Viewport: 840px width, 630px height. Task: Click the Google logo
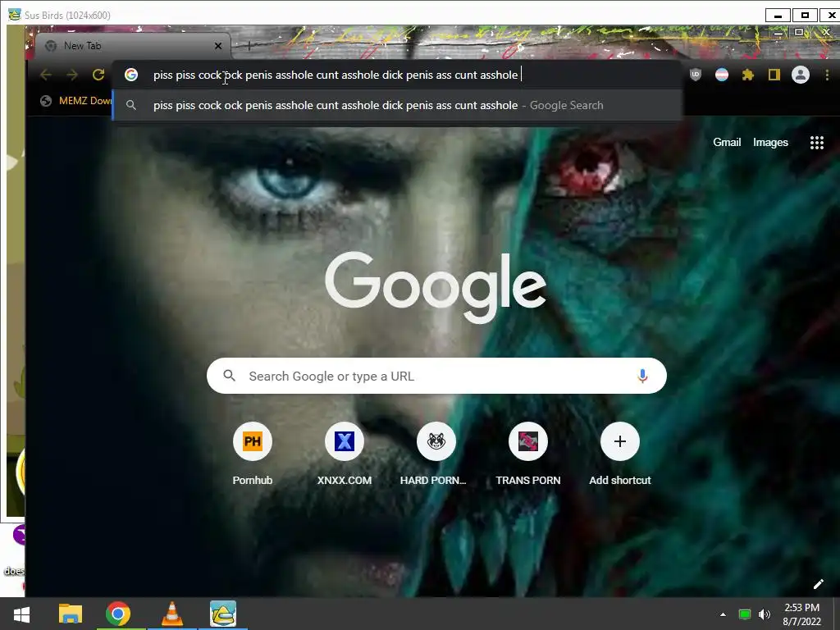coord(436,288)
